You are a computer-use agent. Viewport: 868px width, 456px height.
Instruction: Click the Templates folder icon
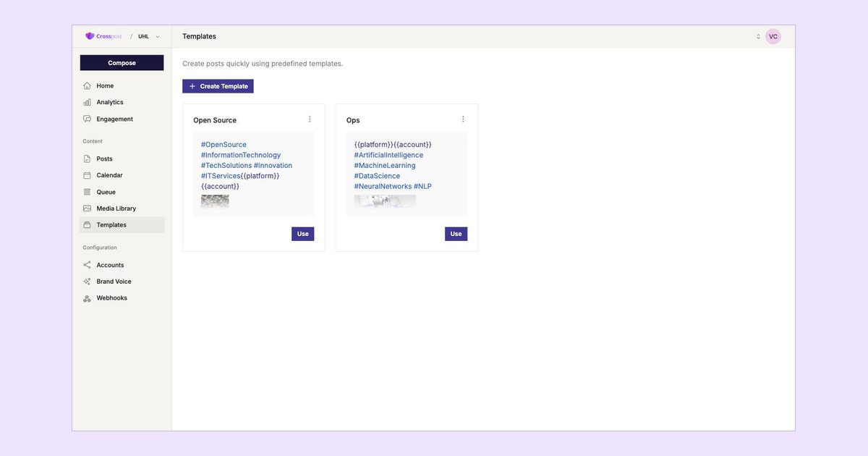(87, 225)
